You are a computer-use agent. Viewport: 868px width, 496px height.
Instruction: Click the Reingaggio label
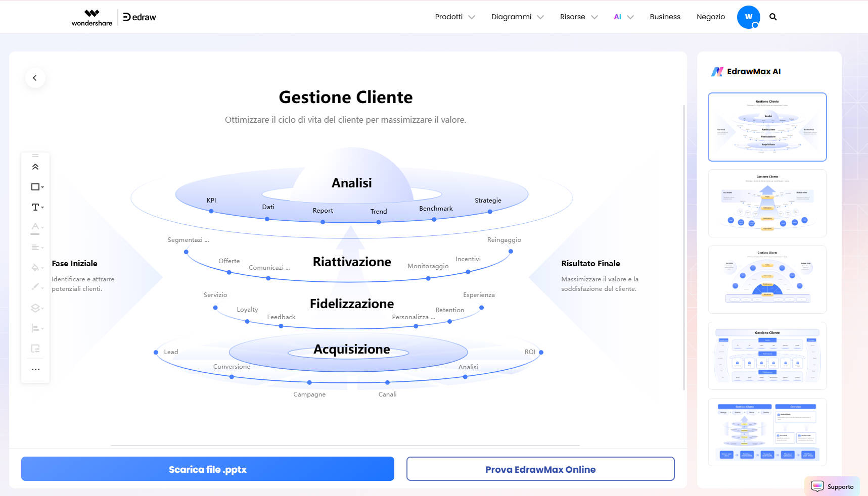tap(504, 240)
